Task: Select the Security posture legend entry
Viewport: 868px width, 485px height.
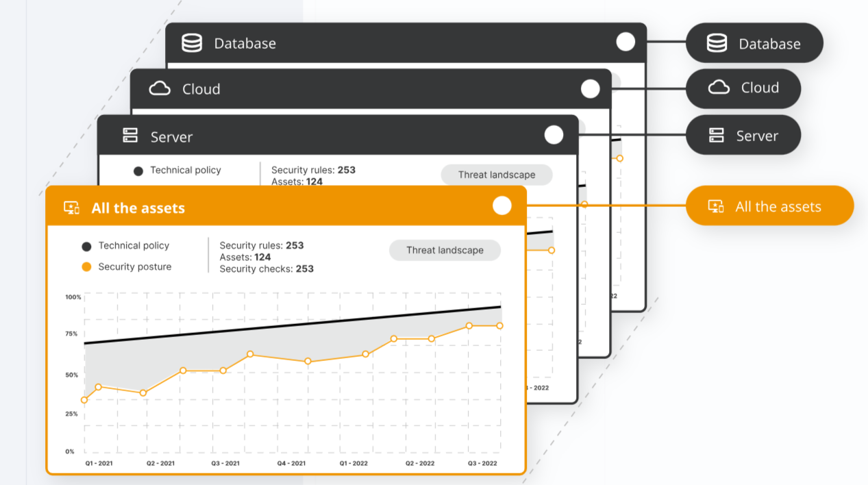Action: coord(134,265)
